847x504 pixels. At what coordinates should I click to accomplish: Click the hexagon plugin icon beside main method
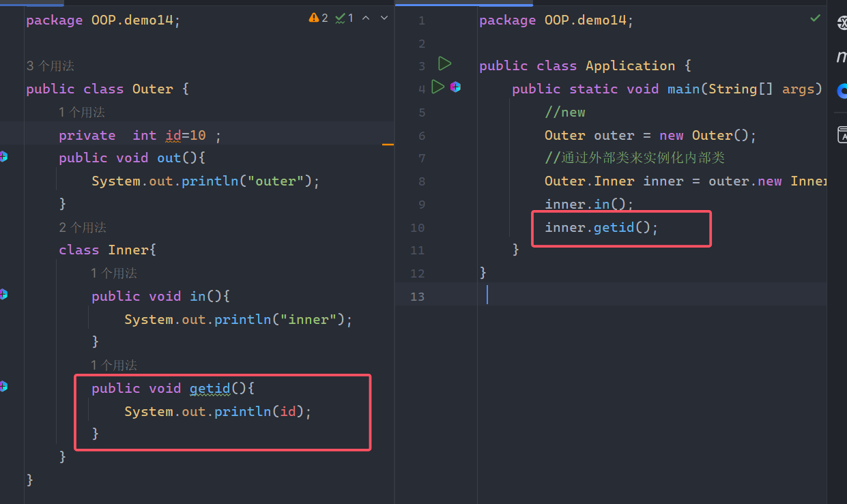(455, 87)
